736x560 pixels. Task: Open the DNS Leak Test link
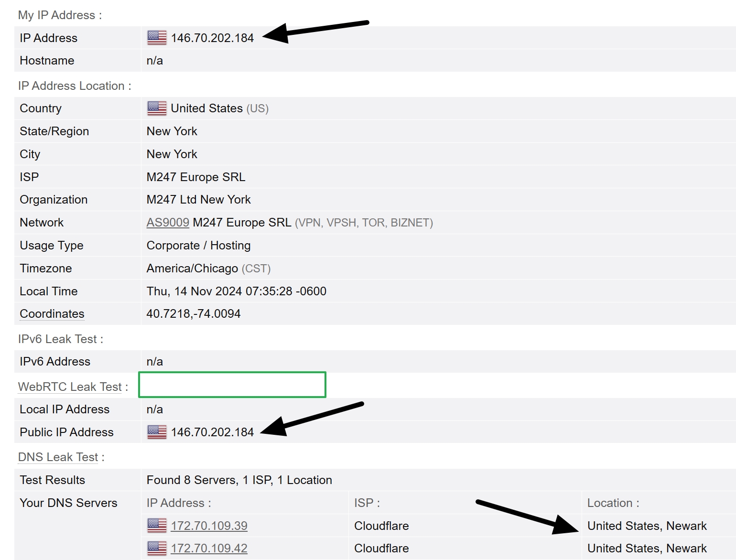point(57,457)
